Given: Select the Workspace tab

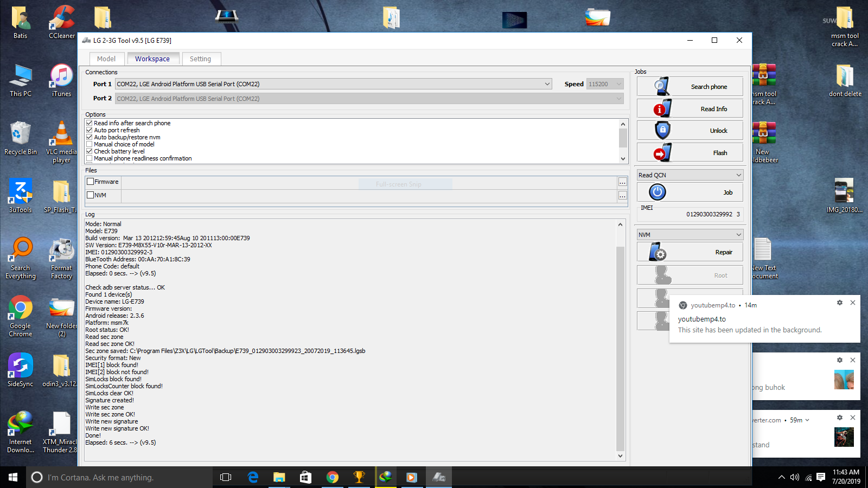Looking at the screenshot, I should point(152,59).
